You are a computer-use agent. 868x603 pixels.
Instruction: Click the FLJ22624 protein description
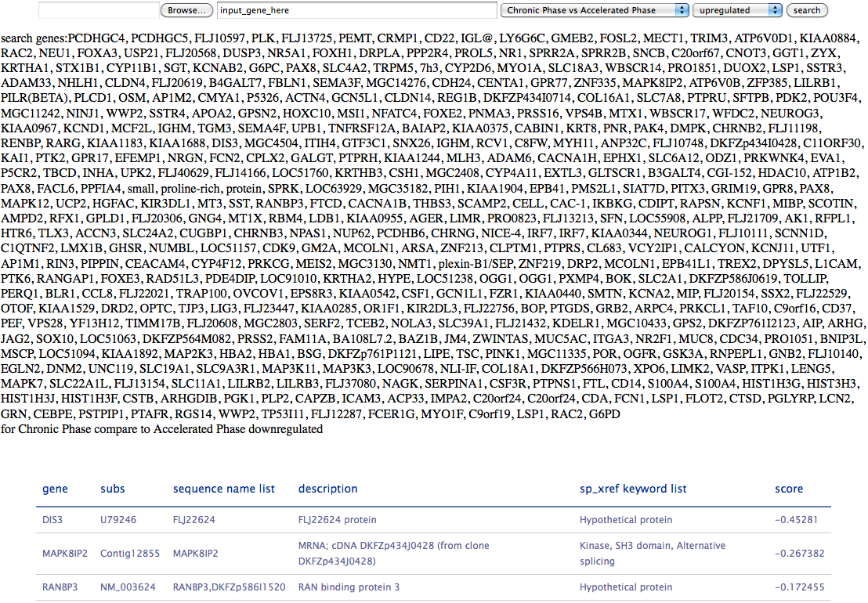point(337,519)
